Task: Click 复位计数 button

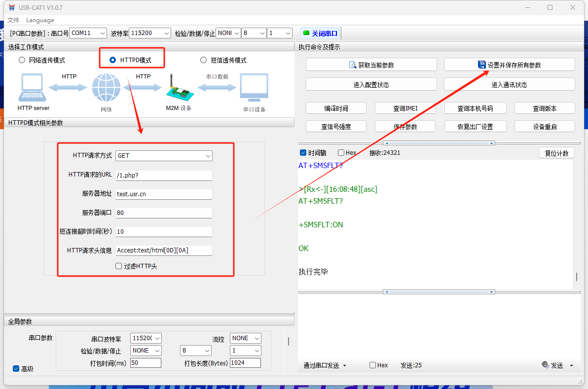Action: 556,153
